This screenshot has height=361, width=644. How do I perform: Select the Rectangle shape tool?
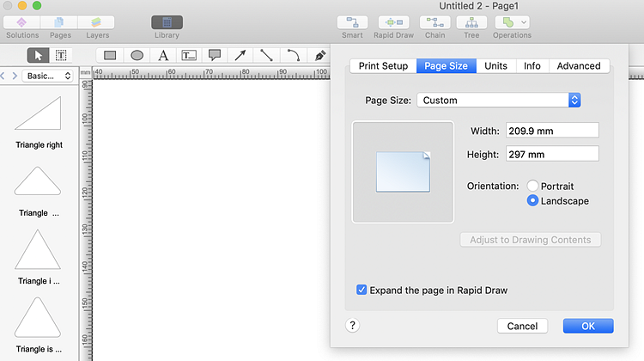110,55
